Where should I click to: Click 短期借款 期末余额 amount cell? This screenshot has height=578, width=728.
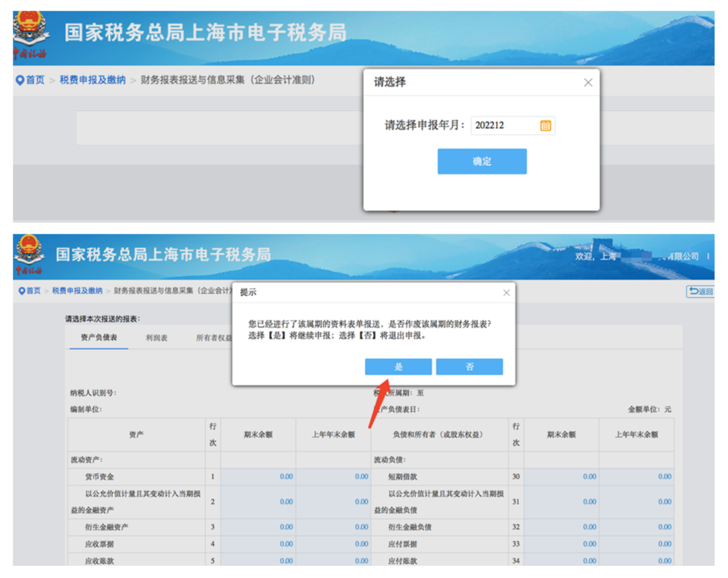click(561, 477)
